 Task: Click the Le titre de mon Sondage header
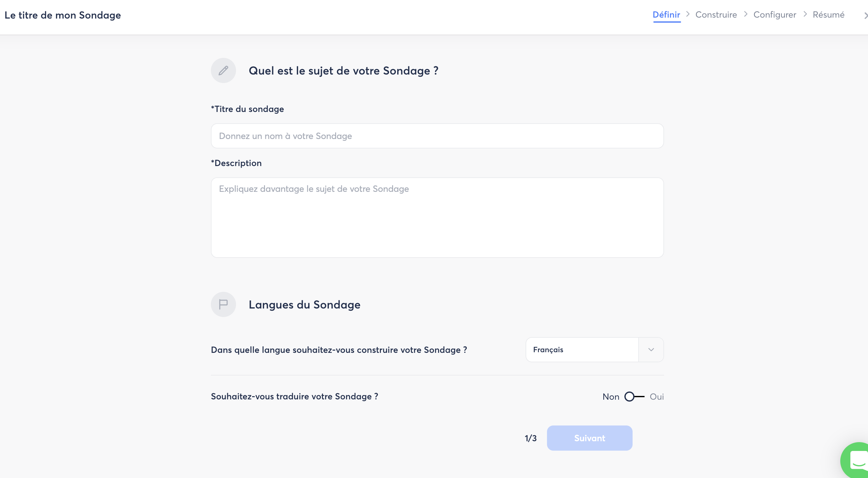tap(63, 15)
